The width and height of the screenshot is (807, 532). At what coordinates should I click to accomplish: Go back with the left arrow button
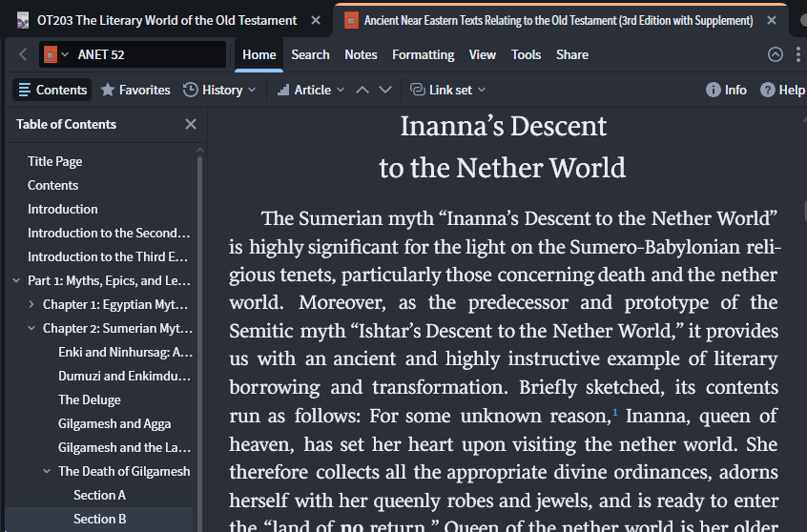pyautogui.click(x=23, y=54)
